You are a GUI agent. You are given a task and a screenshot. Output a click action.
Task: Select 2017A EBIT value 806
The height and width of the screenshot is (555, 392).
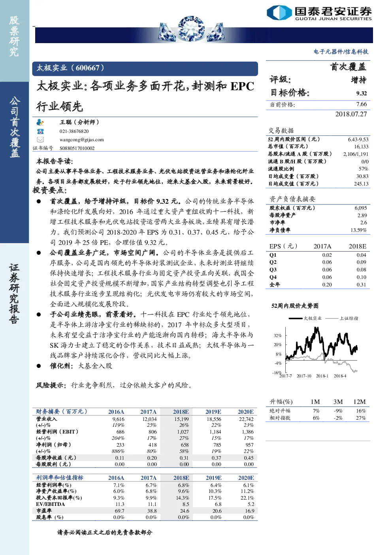pyautogui.click(x=153, y=432)
